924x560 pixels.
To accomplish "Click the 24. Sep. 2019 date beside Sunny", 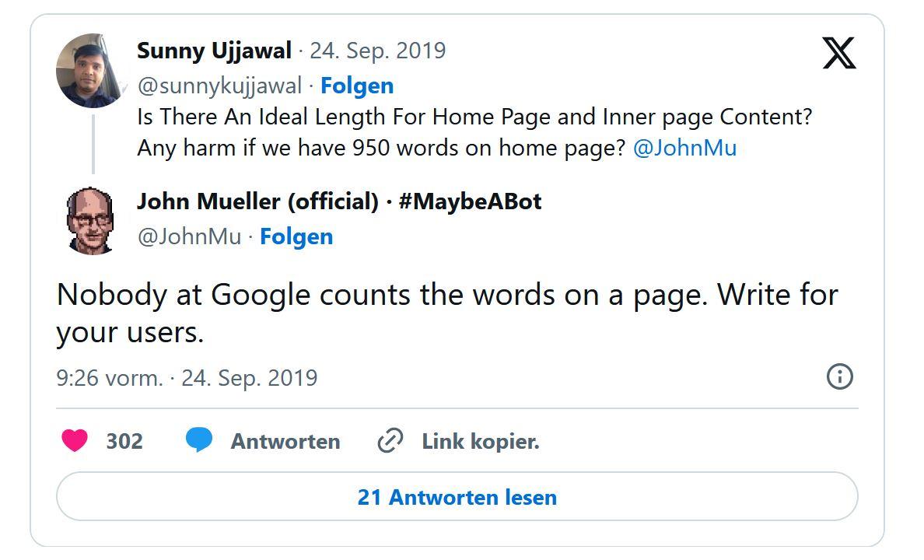I will click(x=378, y=51).
